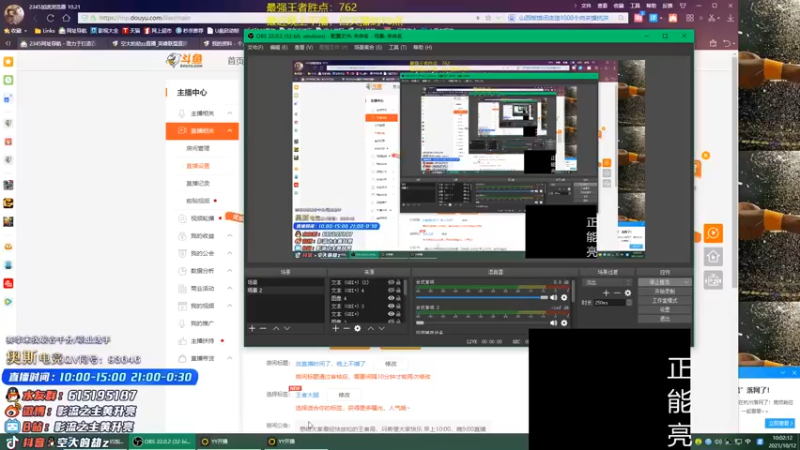Toggle visibility of 图像 4 source
This screenshot has width=800, height=450.
point(391,298)
